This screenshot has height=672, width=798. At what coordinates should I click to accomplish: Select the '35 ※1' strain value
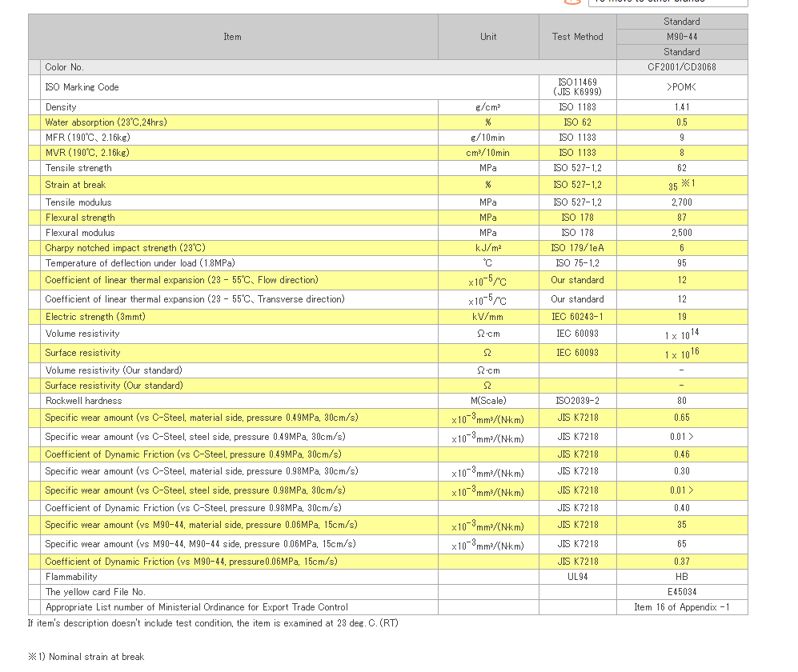[x=682, y=185]
